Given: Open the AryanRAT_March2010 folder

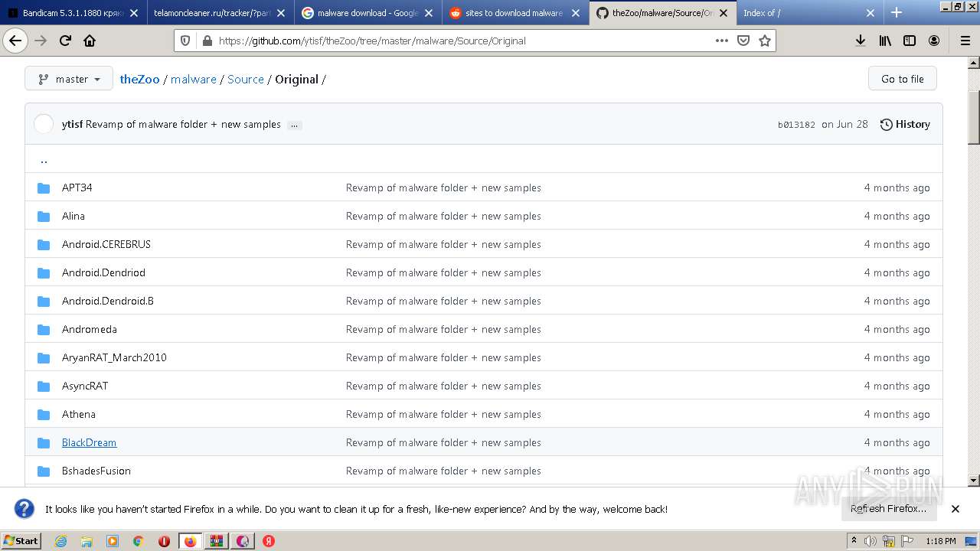Looking at the screenshot, I should pos(114,357).
